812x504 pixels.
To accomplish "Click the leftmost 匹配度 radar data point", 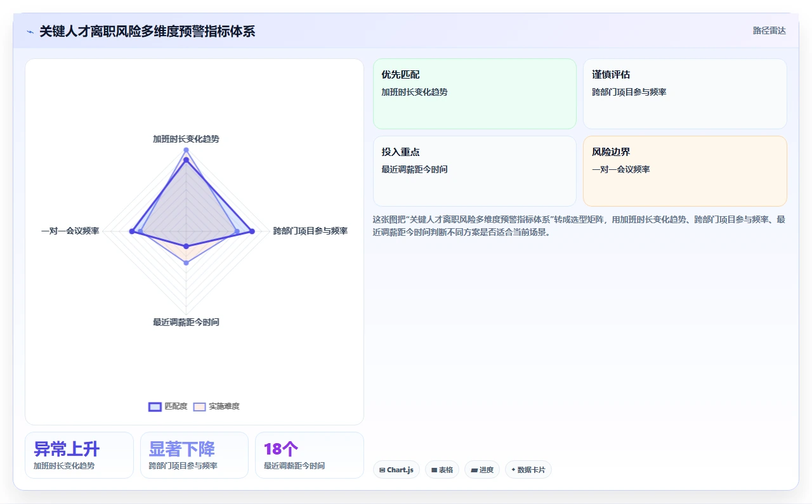I will pyautogui.click(x=132, y=231).
